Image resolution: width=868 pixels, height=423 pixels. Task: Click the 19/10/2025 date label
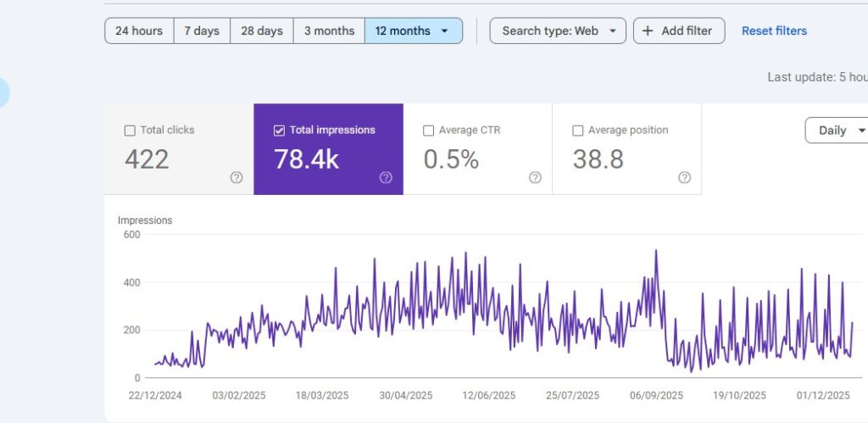pyautogui.click(x=739, y=396)
